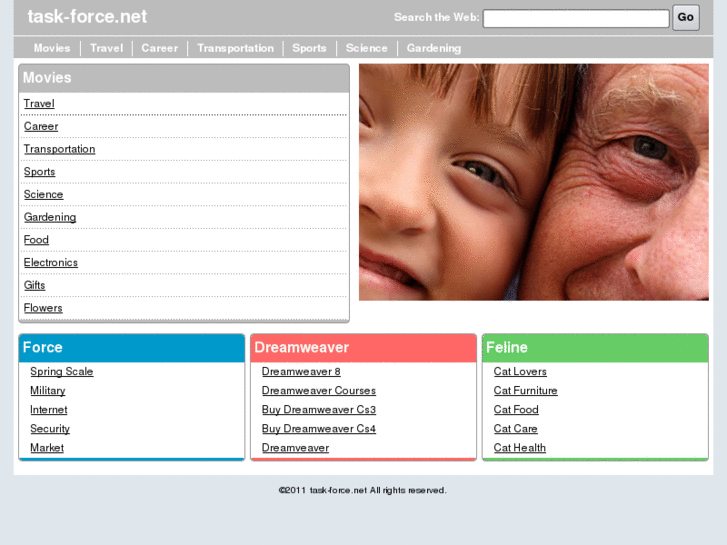Open the Cat Health link
This screenshot has height=545, width=727.
point(520,448)
